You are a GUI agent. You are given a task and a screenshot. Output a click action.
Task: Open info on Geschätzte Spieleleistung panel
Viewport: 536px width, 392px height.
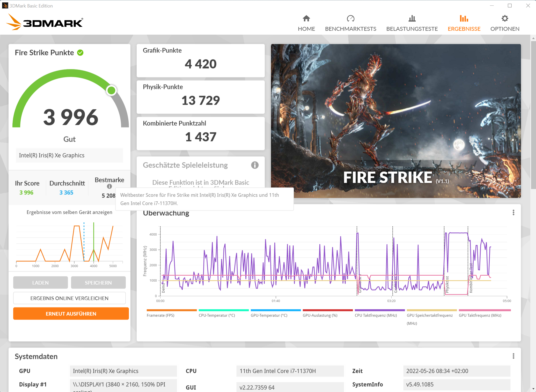tap(255, 165)
